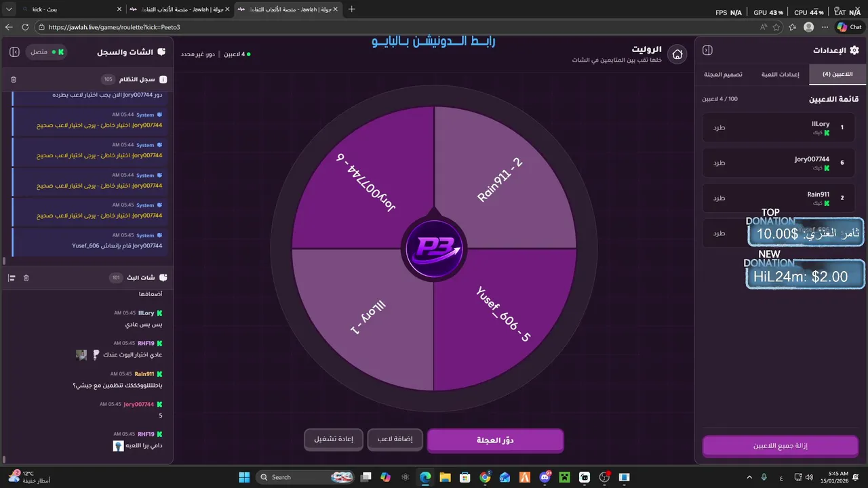The height and width of the screenshot is (488, 868).
Task: Click the tray microphone icon
Action: click(764, 477)
